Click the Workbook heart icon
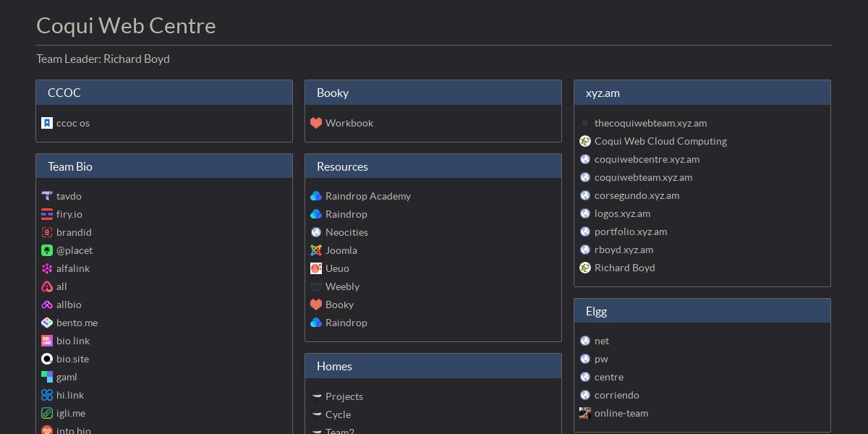868x434 pixels. (316, 123)
